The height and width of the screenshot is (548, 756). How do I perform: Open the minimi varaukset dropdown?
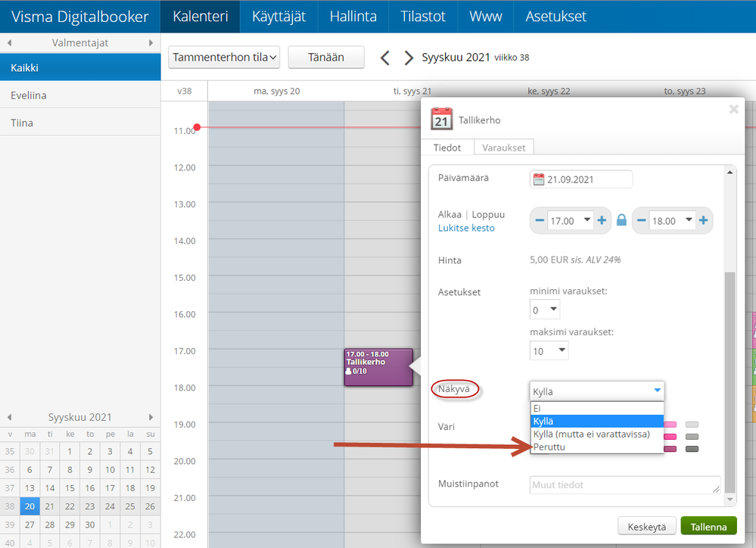click(545, 310)
